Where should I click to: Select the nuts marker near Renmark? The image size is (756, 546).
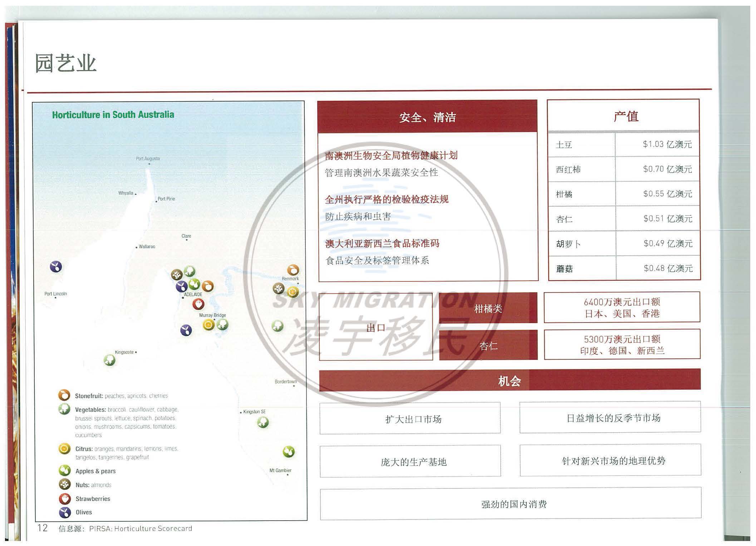pos(279,289)
